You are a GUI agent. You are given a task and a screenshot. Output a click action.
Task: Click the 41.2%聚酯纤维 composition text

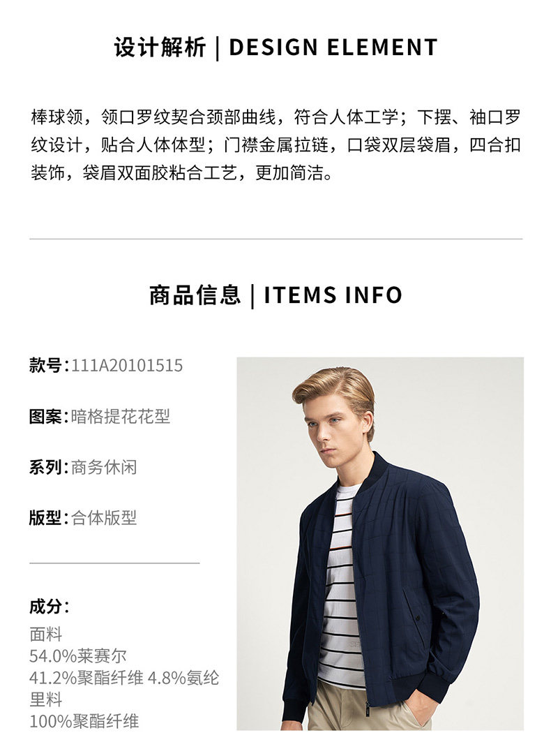[86, 677]
